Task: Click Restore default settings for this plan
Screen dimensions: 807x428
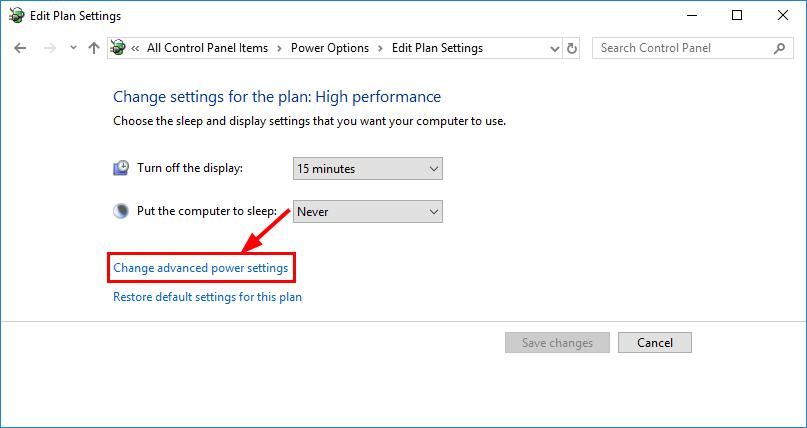Action: (x=207, y=297)
